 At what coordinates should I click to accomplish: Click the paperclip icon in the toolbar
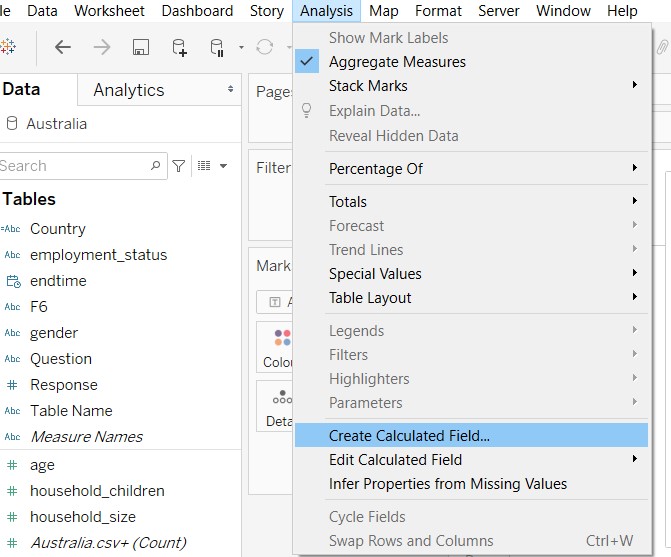(x=663, y=47)
